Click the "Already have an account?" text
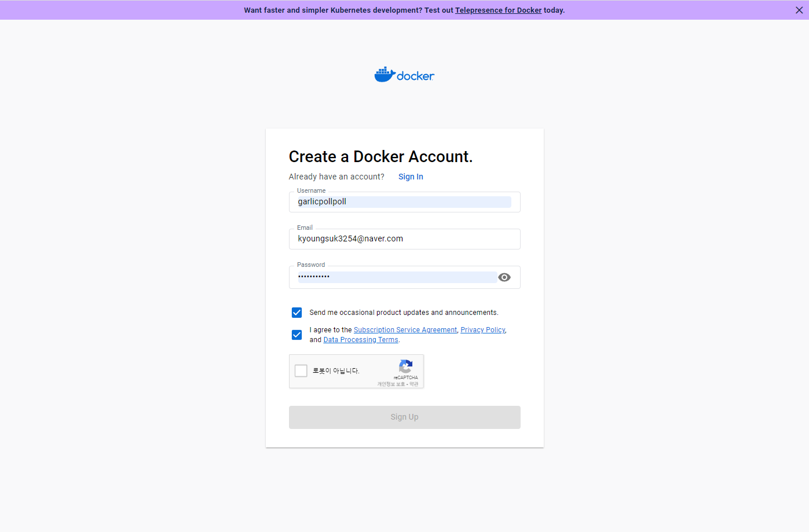809x532 pixels. (336, 177)
